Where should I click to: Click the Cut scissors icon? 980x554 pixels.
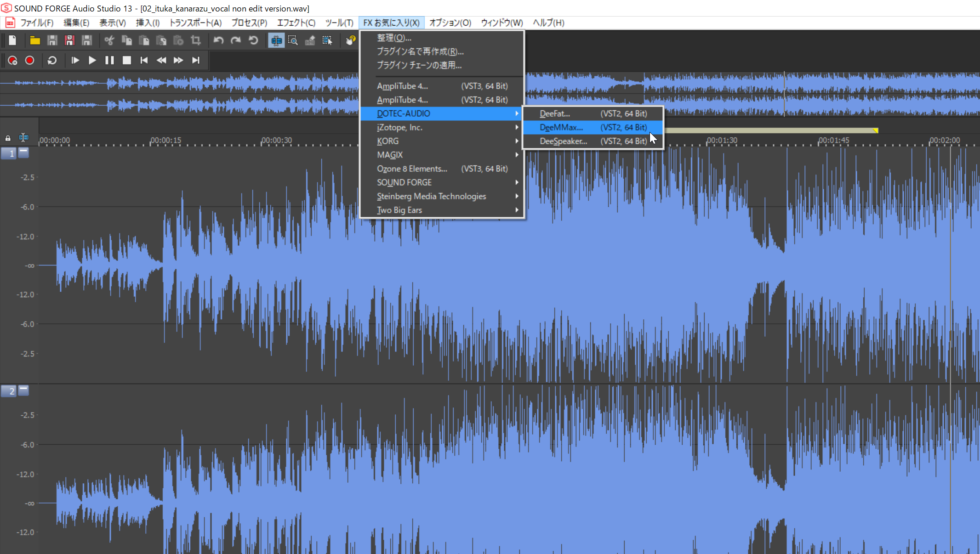tap(109, 40)
